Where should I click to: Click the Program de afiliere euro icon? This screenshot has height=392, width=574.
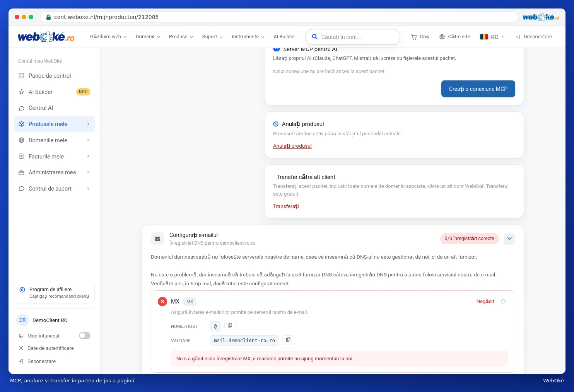click(x=22, y=290)
